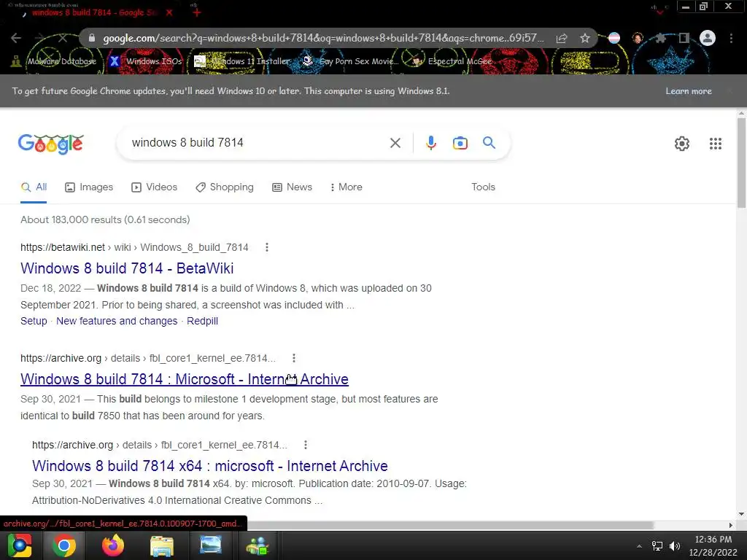The image size is (747, 560).
Task: Open File Explorer from the taskbar
Action: click(x=161, y=545)
